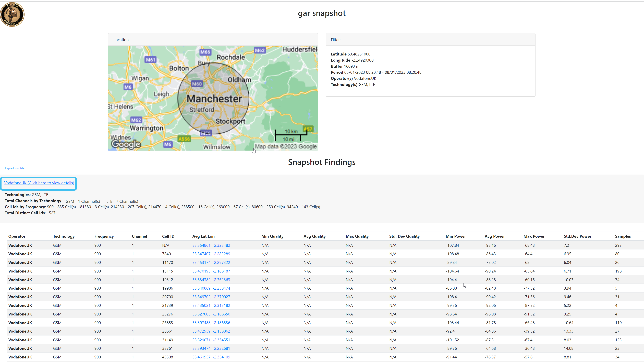Click the Google logo on map
Image resolution: width=644 pixels, height=362 pixels.
126,144
